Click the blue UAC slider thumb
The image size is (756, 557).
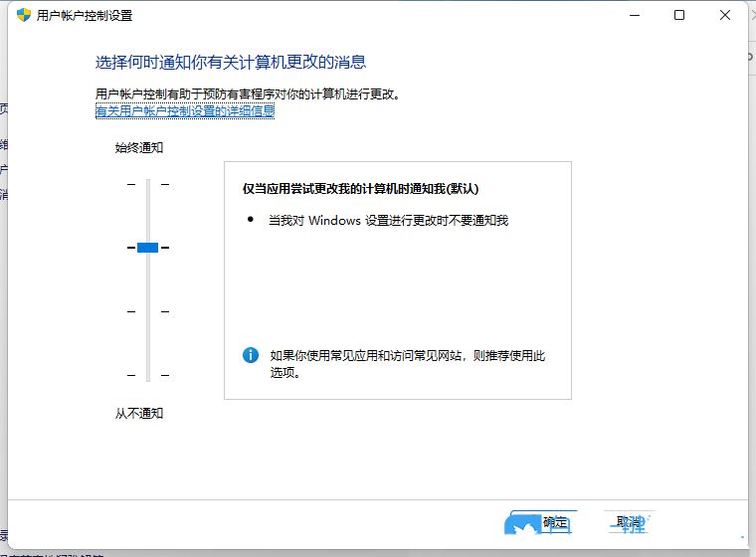tap(147, 248)
